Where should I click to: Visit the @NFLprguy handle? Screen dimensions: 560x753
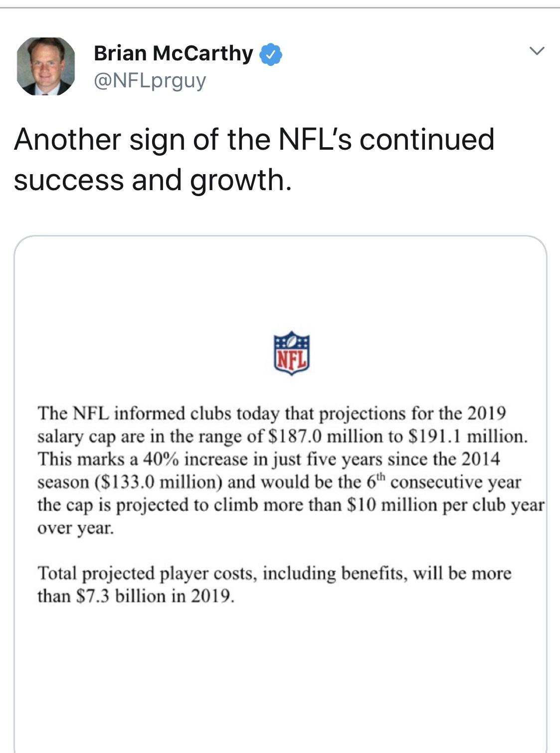[x=150, y=80]
